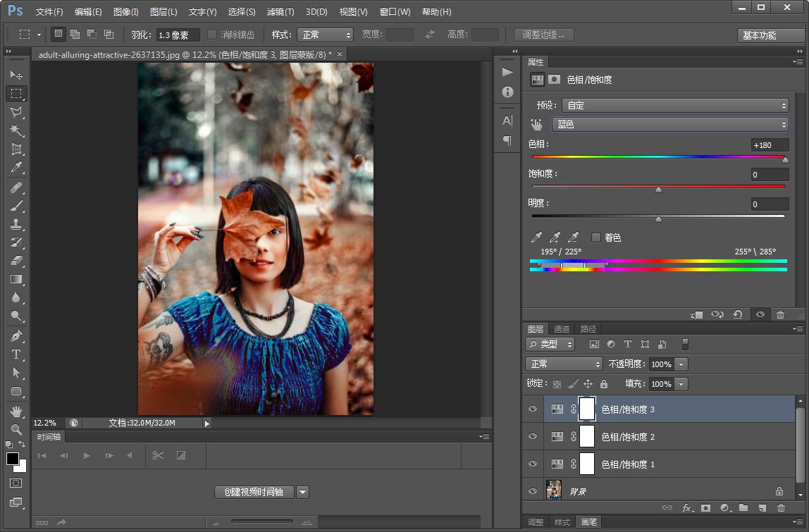Select the Zoom tool
This screenshot has width=809, height=532.
point(16,429)
